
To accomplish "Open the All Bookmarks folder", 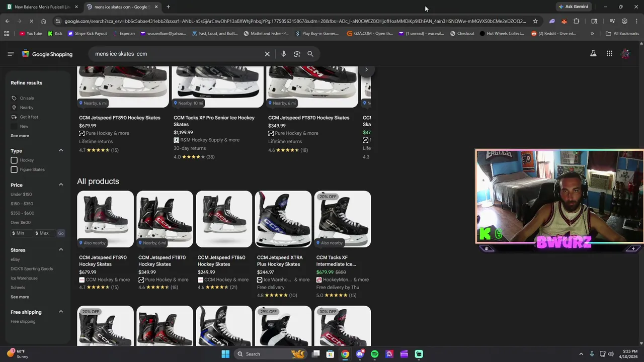I will coord(622,34).
